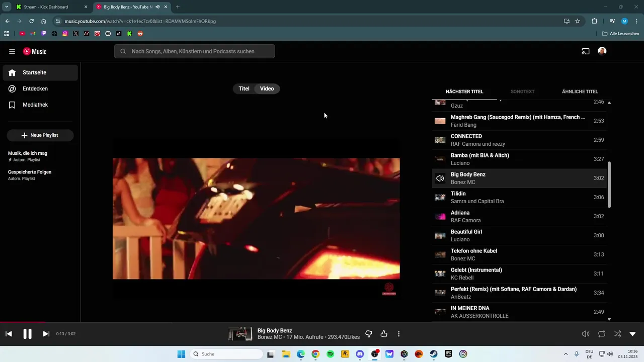Image resolution: width=644 pixels, height=362 pixels.
Task: Play Bamba (mit BIA & Aitch)
Action: click(x=519, y=159)
